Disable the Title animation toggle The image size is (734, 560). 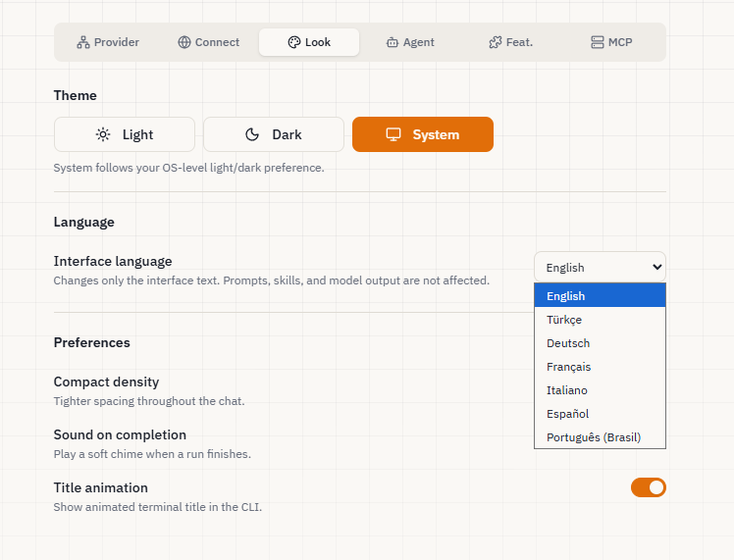tap(649, 487)
